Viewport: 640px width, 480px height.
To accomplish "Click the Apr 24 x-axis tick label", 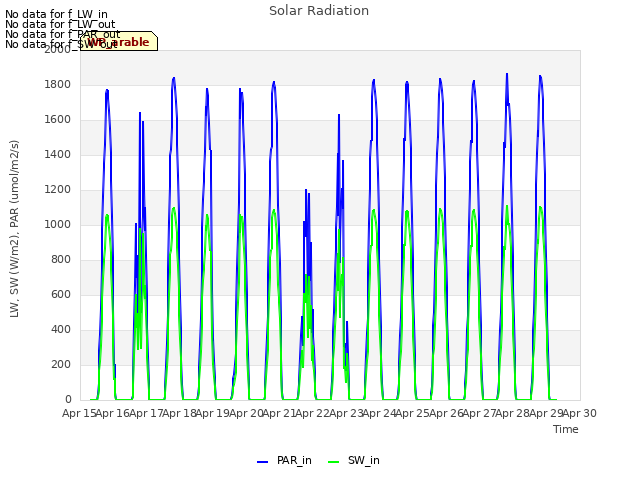I will [x=379, y=413].
